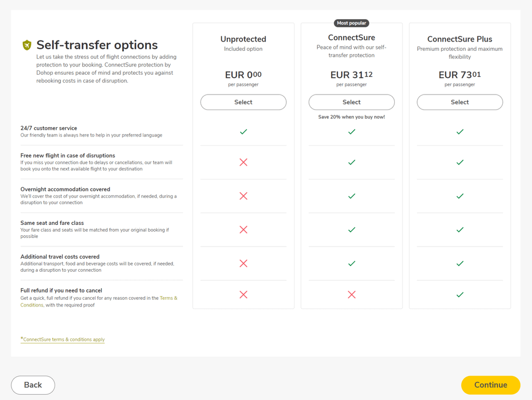Click the EUR 31.12 price under ConnectSure

click(352, 75)
